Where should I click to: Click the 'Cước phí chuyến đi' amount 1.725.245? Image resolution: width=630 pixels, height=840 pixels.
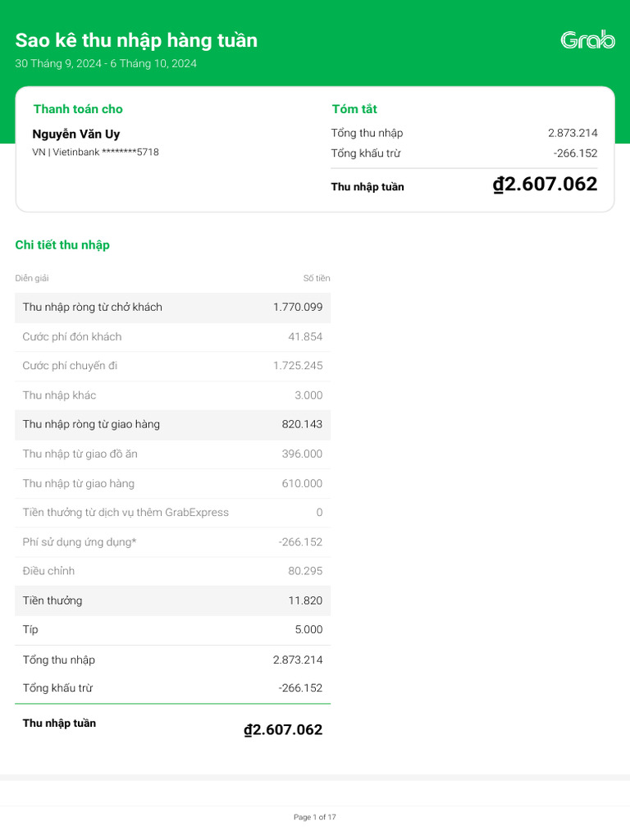coord(298,366)
